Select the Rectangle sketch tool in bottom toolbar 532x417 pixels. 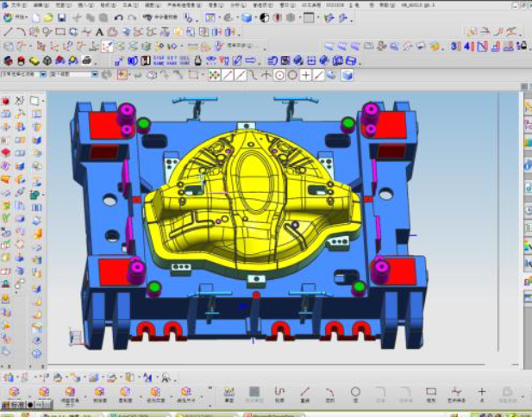point(431,392)
